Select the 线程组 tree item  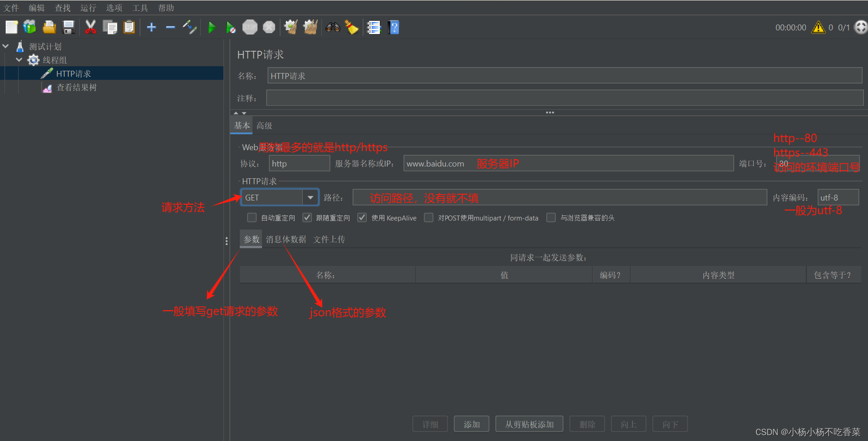coord(55,60)
